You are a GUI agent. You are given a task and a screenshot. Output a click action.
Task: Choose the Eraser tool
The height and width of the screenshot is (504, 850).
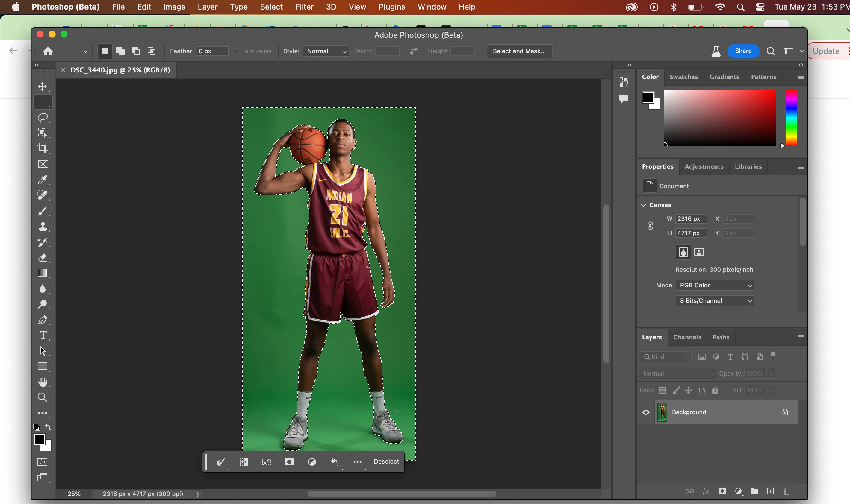point(43,258)
